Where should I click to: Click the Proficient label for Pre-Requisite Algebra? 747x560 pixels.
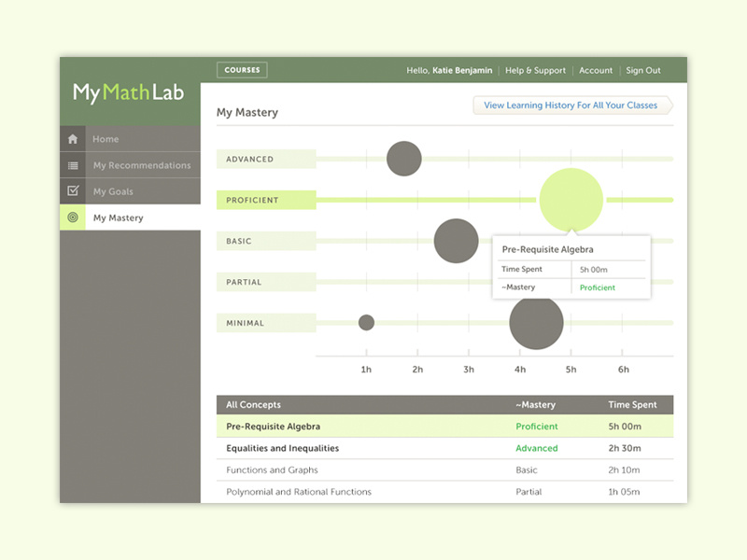536,426
